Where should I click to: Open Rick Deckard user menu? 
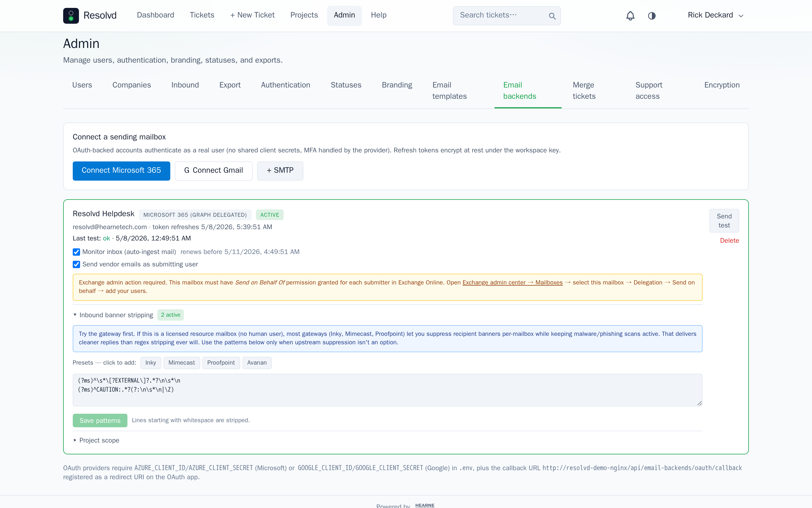pos(716,15)
